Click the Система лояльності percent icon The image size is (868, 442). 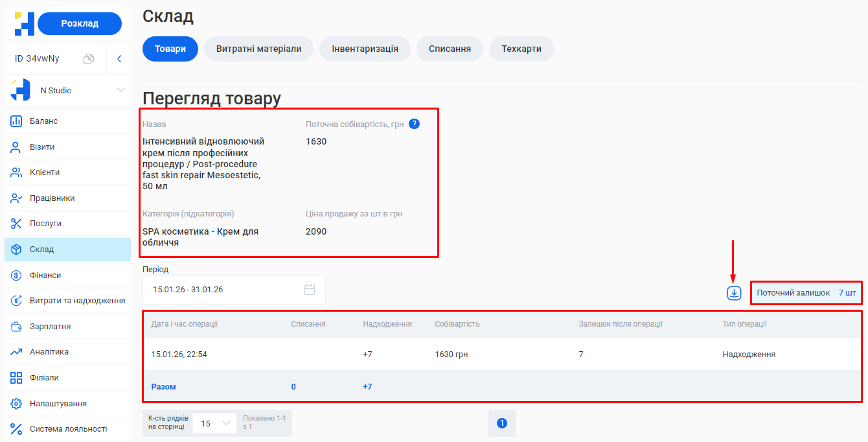click(x=16, y=429)
